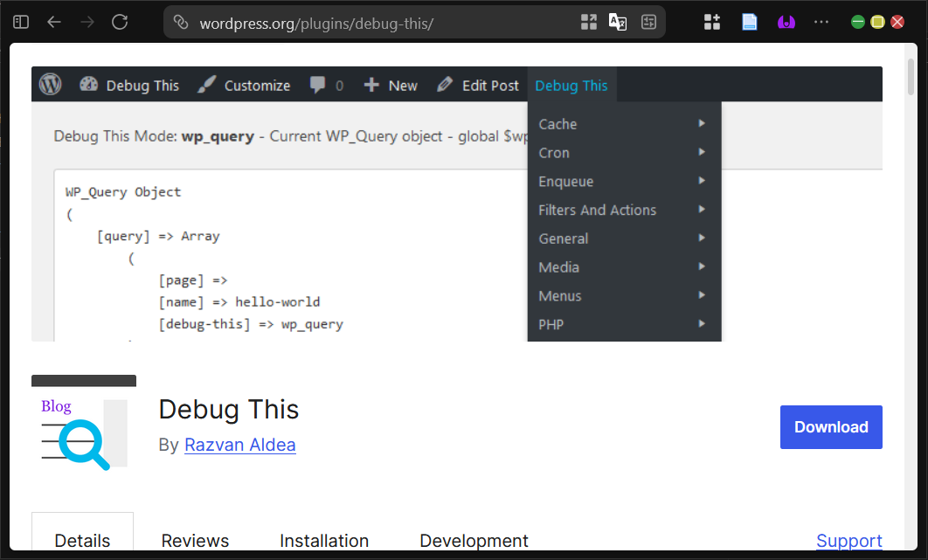Screen dimensions: 928x560
Task: Click the blue document icon in toolbar
Action: coord(749,23)
